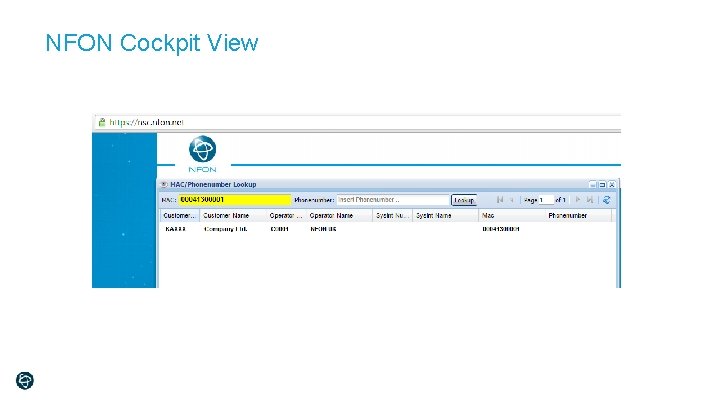Click the small NFON logo at slide bottom

(25, 381)
